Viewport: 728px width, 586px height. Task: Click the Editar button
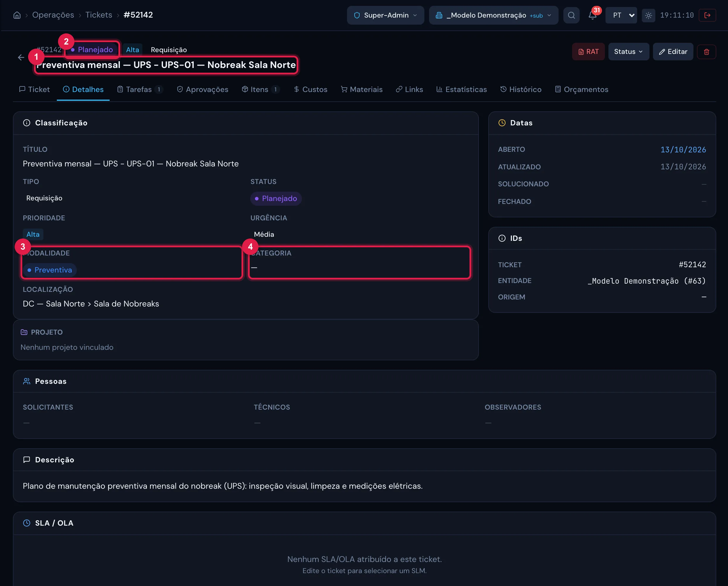point(673,52)
